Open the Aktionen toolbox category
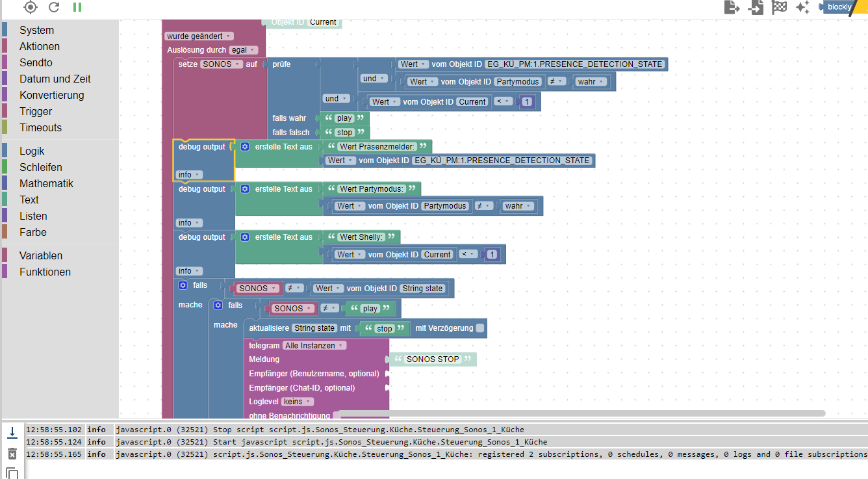The height and width of the screenshot is (479, 868). point(39,46)
